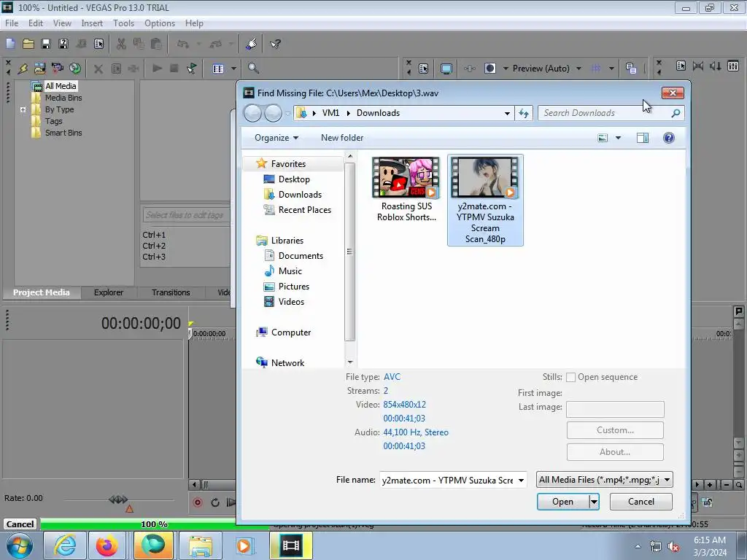Expand the By Type tree node

pos(23,109)
